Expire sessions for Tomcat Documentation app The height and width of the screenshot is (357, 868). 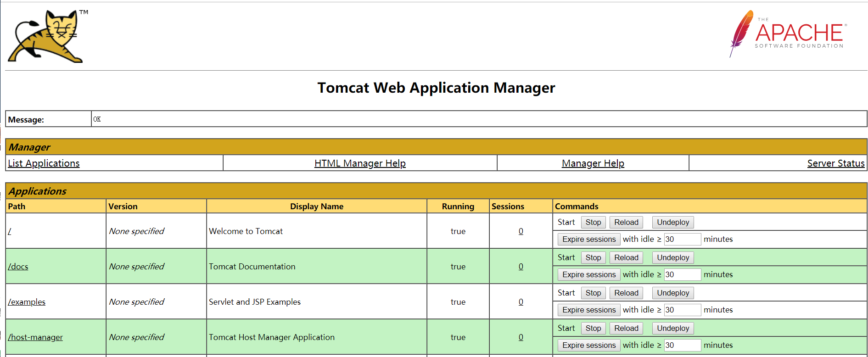pyautogui.click(x=589, y=274)
